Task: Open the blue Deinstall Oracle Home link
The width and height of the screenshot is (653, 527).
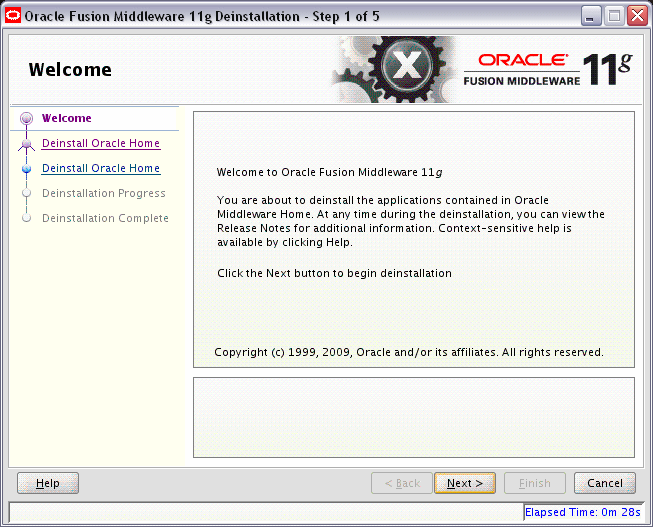Action: pyautogui.click(x=101, y=168)
